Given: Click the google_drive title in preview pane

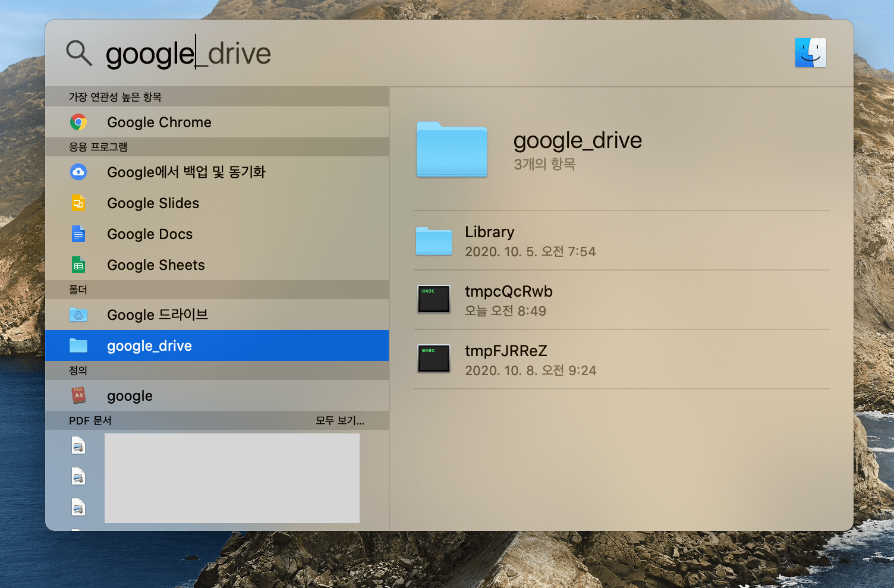Looking at the screenshot, I should [x=578, y=140].
